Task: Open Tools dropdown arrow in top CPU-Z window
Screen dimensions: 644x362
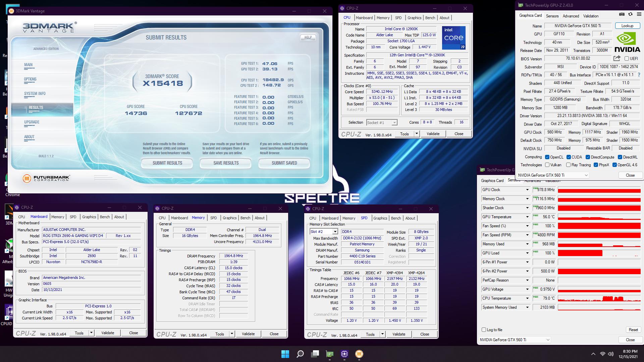Action: (417, 134)
